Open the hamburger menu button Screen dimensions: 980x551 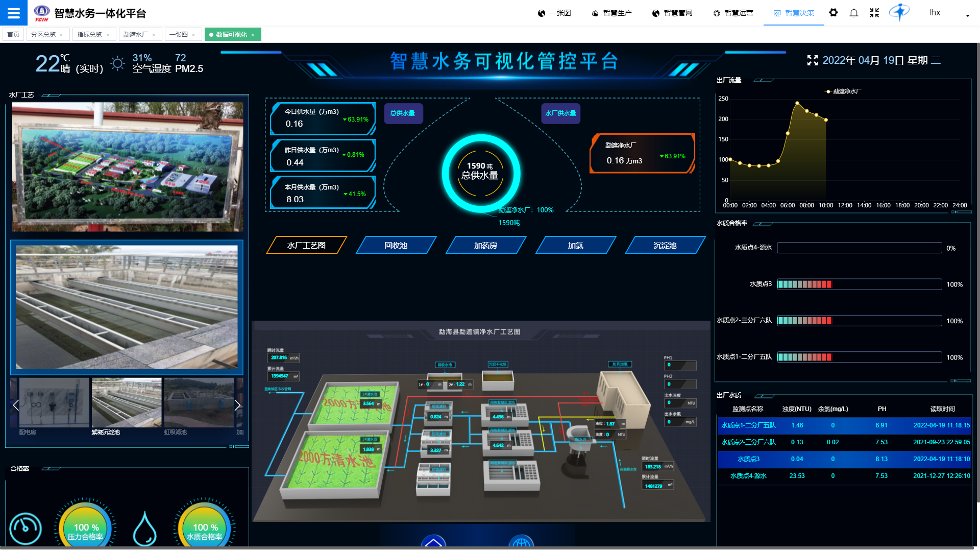click(x=13, y=13)
